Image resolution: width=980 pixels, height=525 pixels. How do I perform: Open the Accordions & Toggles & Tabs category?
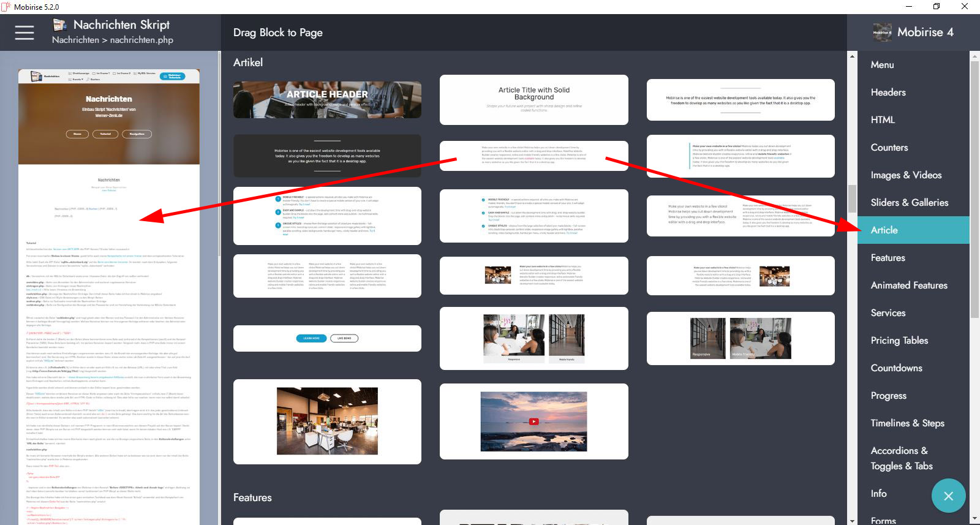pyautogui.click(x=902, y=458)
